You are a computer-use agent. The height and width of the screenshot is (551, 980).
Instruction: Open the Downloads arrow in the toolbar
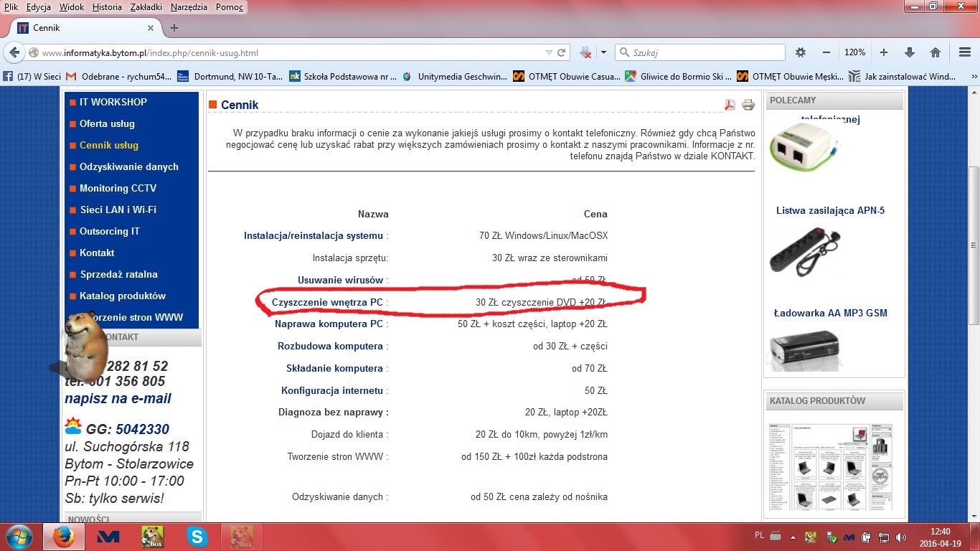pyautogui.click(x=910, y=52)
